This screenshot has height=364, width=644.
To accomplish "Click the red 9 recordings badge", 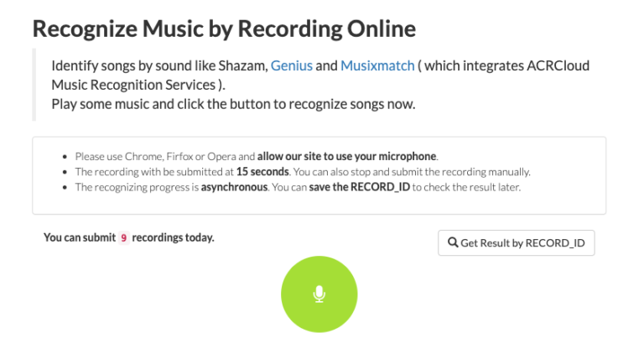I will 123,238.
